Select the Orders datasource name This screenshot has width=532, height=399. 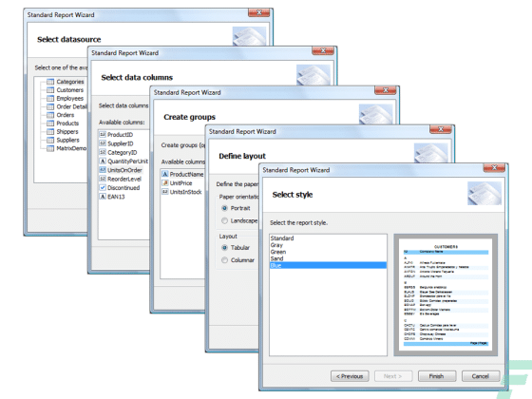point(66,115)
